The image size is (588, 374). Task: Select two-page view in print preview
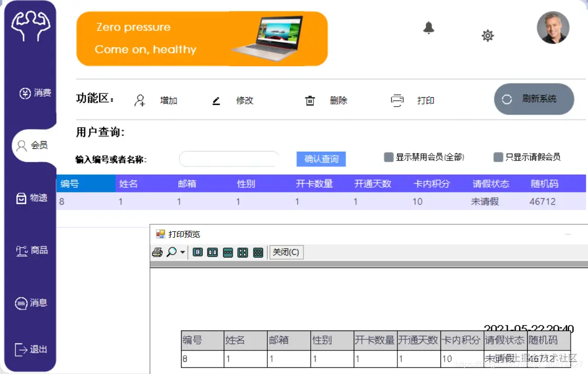pyautogui.click(x=212, y=252)
